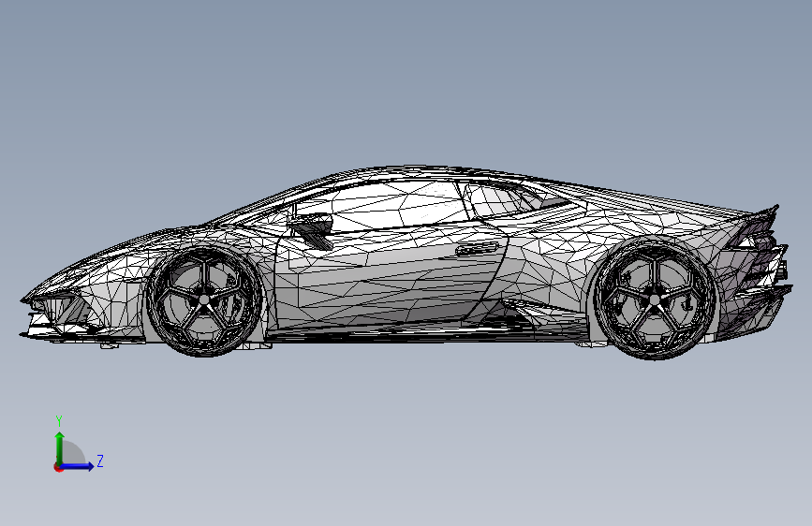Click the blue Z axis arrow of the triad
Screen dimensions: 812x526
click(x=78, y=466)
